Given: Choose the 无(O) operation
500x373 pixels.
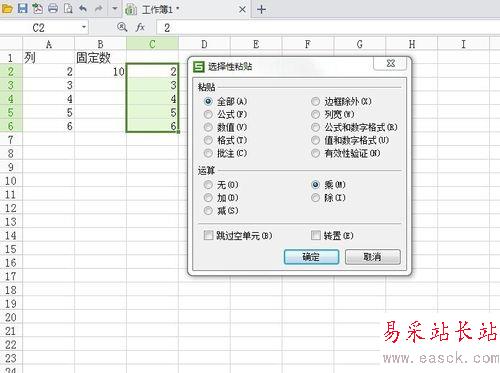Looking at the screenshot, I should coord(221,185).
